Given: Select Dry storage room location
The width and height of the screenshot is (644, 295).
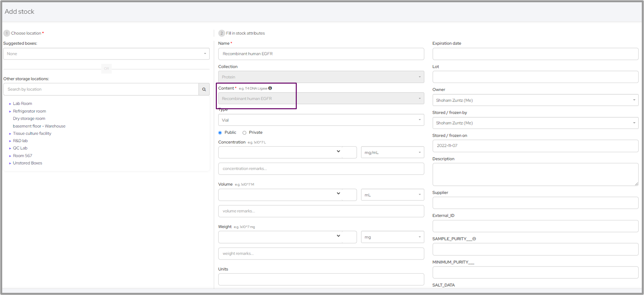Looking at the screenshot, I should coord(29,119).
